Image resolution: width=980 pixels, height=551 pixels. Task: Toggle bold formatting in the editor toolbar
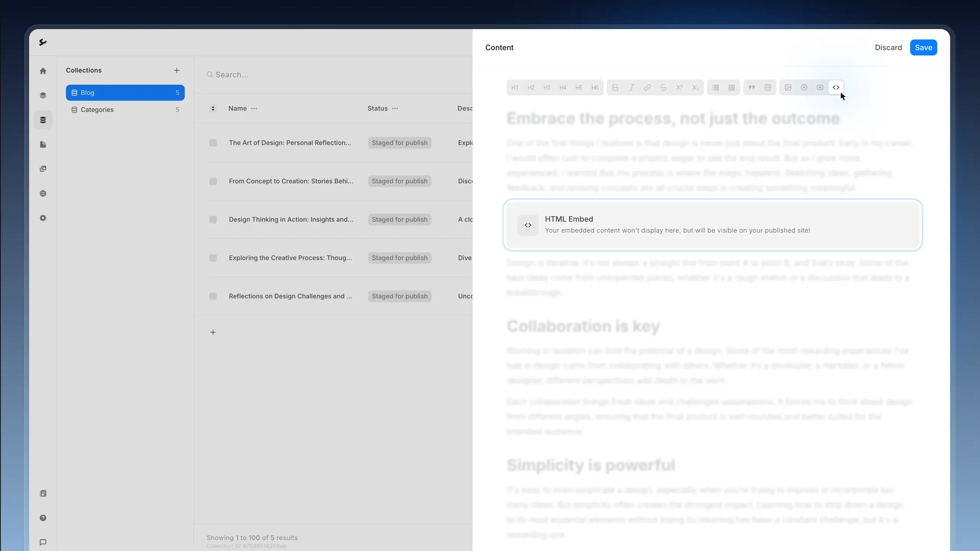pos(615,87)
